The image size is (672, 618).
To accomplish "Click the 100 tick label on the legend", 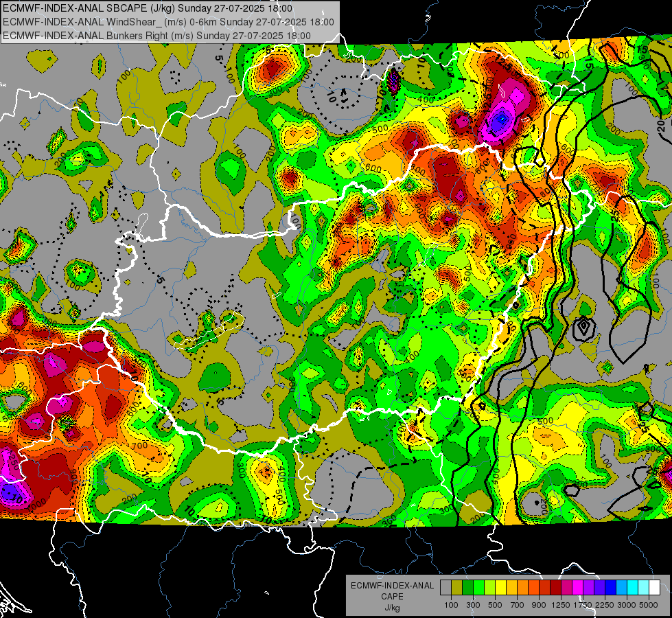I will pyautogui.click(x=451, y=605).
